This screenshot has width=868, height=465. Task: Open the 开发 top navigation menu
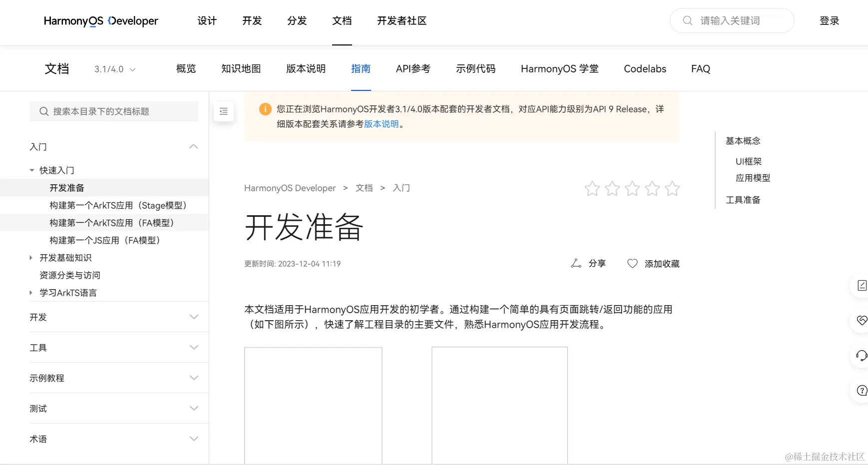click(x=252, y=20)
